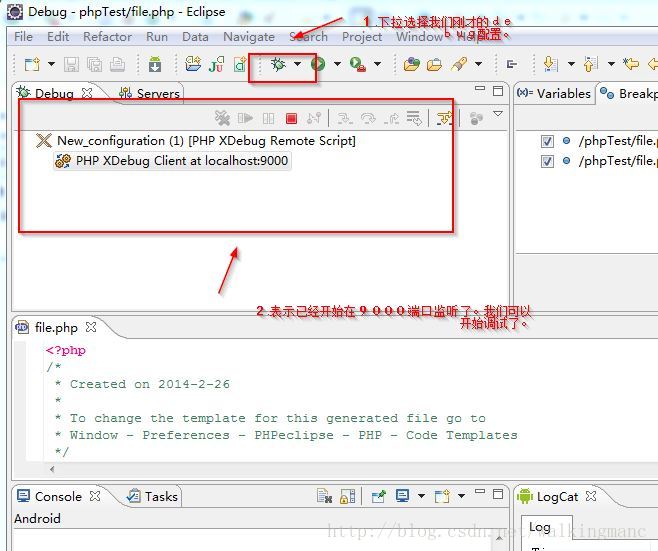Minimize the Debug view panel
The height and width of the screenshot is (551, 658).
click(x=480, y=89)
